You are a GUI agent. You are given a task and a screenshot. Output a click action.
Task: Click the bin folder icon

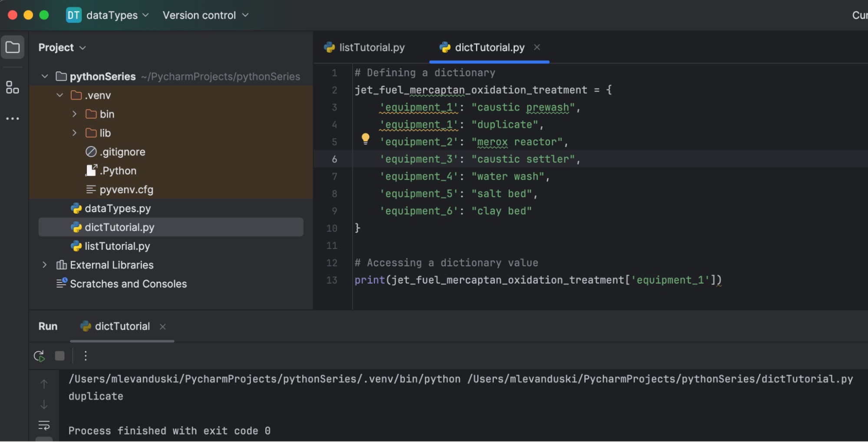point(91,114)
